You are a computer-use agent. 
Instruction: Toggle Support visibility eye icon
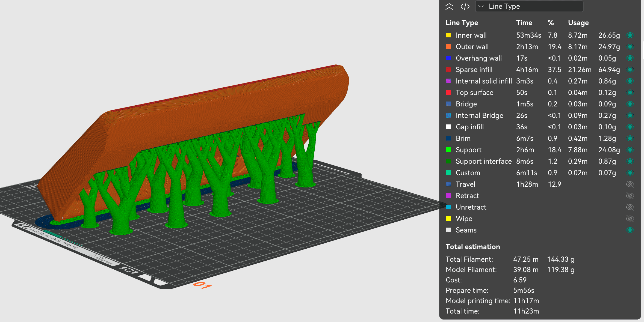[630, 150]
